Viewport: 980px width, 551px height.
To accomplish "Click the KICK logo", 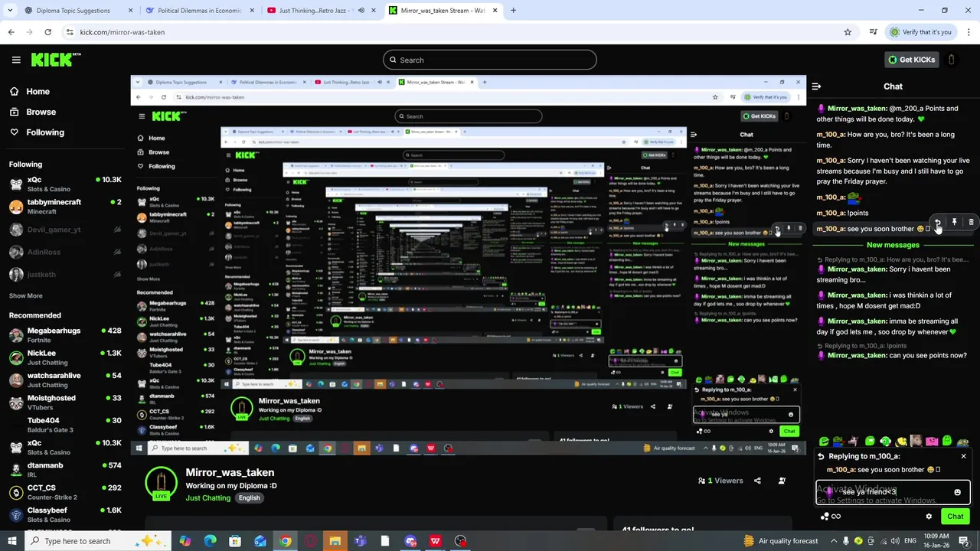I will (55, 60).
